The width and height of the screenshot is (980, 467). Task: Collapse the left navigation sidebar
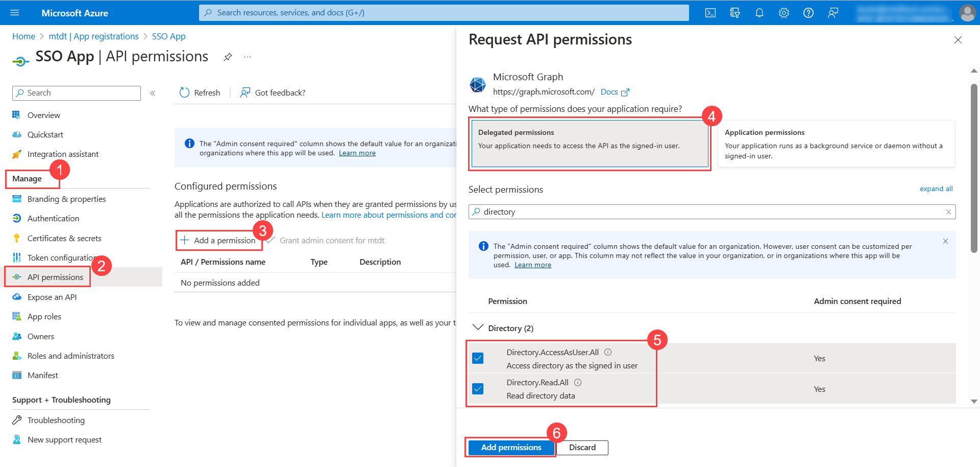(152, 93)
